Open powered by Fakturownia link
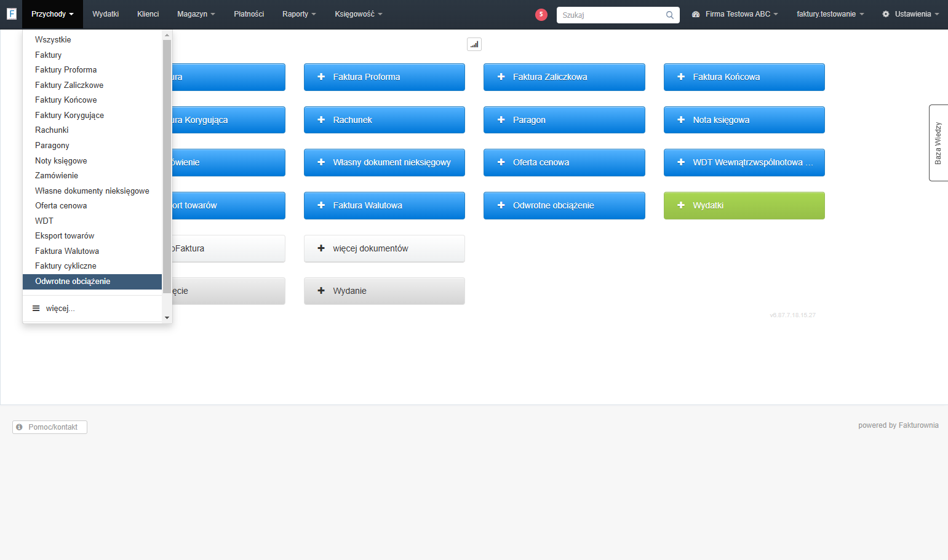Viewport: 948px width, 560px height. pos(898,425)
